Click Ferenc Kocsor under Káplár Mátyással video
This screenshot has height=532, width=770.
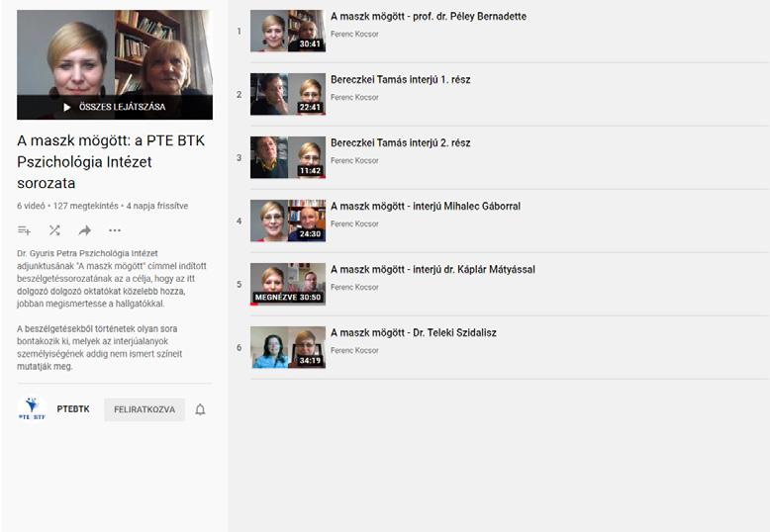354,287
